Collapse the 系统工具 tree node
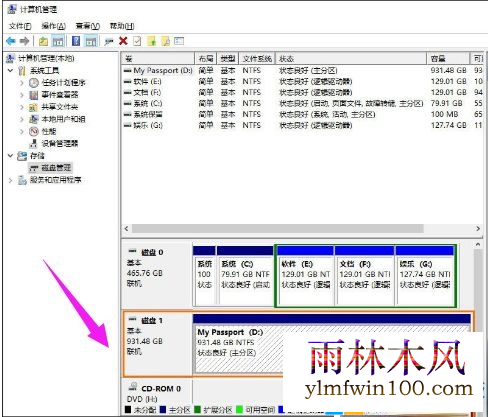This screenshot has height=417, width=488. [10, 71]
